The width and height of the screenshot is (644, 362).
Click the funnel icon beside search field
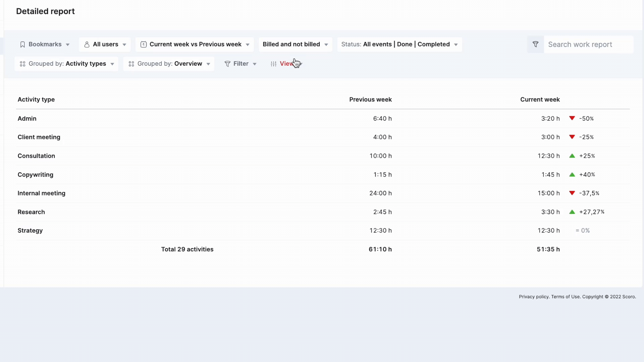pos(535,44)
